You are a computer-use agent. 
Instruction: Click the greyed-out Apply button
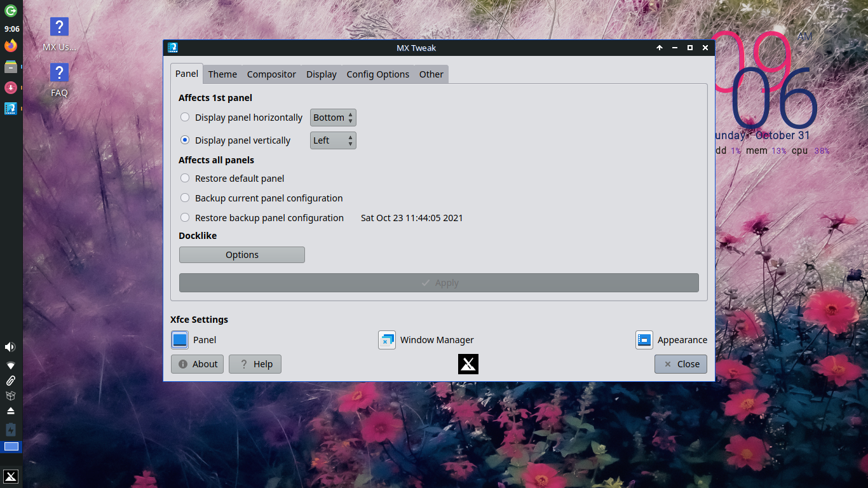[x=439, y=283]
